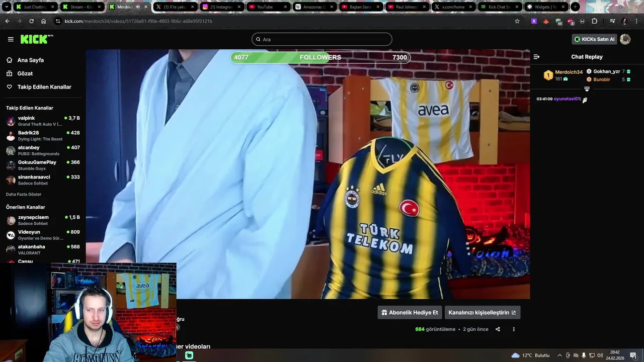Open atakanbaha recommended channel

[x=43, y=250]
